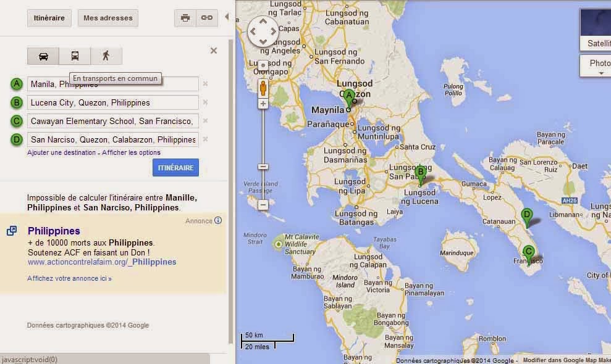The width and height of the screenshot is (611, 364).
Task: Click the zoom slider handle
Action: pyautogui.click(x=263, y=167)
